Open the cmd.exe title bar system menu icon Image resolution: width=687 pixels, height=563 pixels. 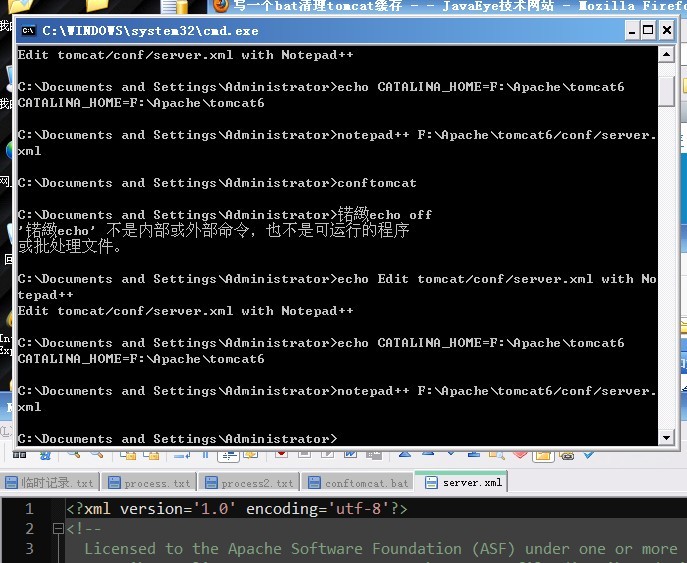[28, 31]
